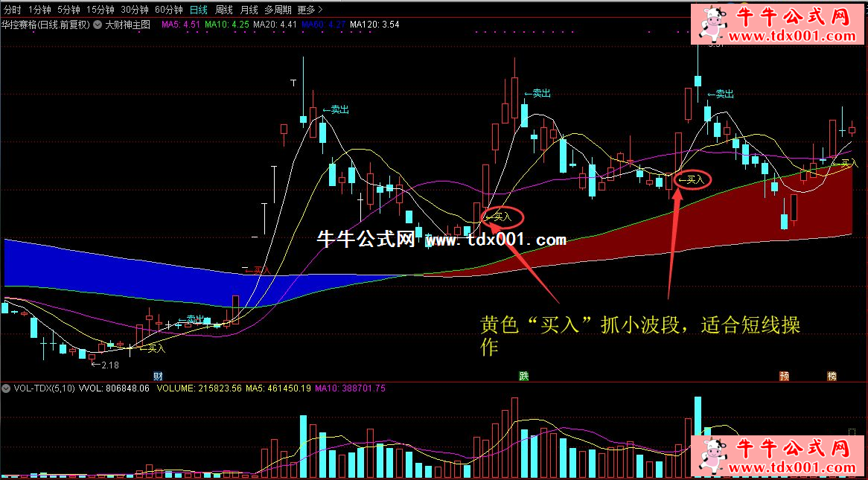Click the dotted square icon in volume panel
The width and height of the screenshot is (868, 480).
[852, 432]
